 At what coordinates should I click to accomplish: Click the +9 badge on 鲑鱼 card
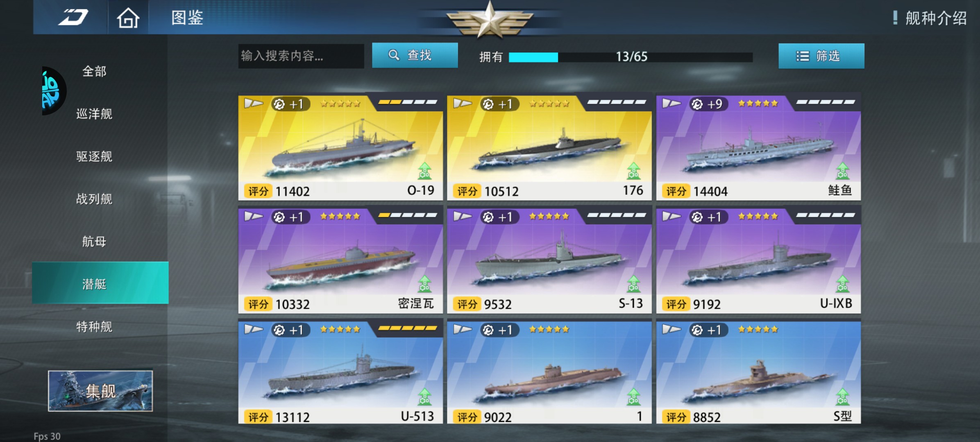[708, 104]
